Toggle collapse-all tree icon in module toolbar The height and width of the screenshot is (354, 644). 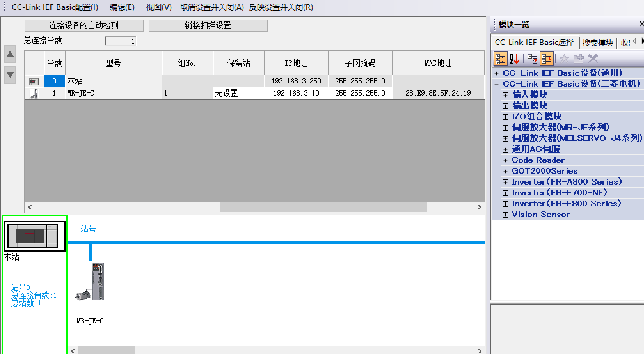[546, 59]
